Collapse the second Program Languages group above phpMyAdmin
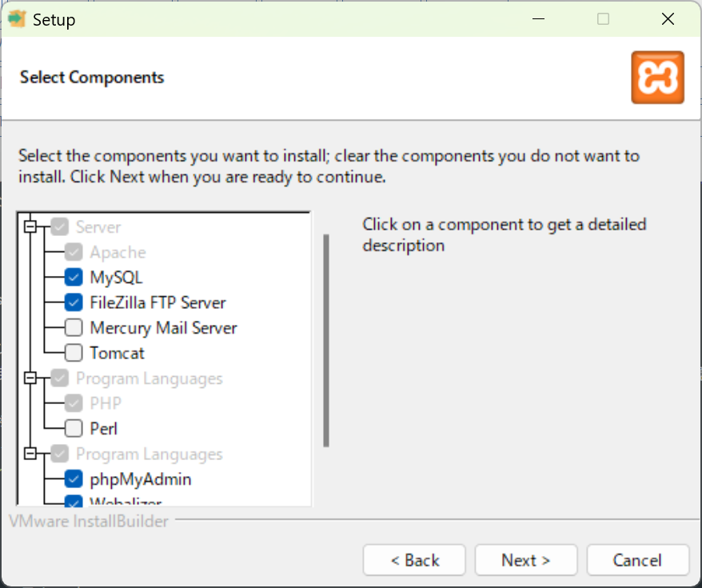Screen dimensions: 702x588 pos(30,454)
